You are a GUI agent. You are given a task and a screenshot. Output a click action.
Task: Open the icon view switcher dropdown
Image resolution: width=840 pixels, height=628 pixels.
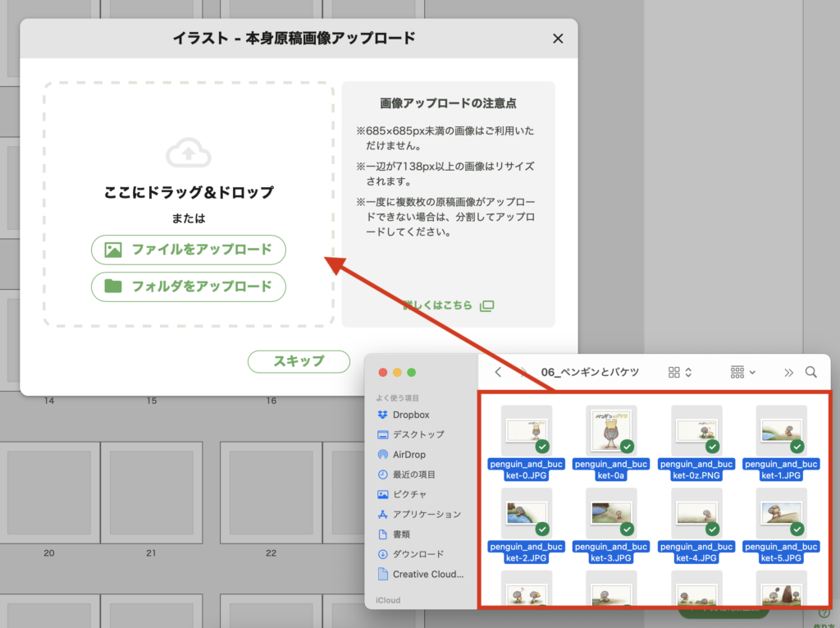click(x=680, y=372)
